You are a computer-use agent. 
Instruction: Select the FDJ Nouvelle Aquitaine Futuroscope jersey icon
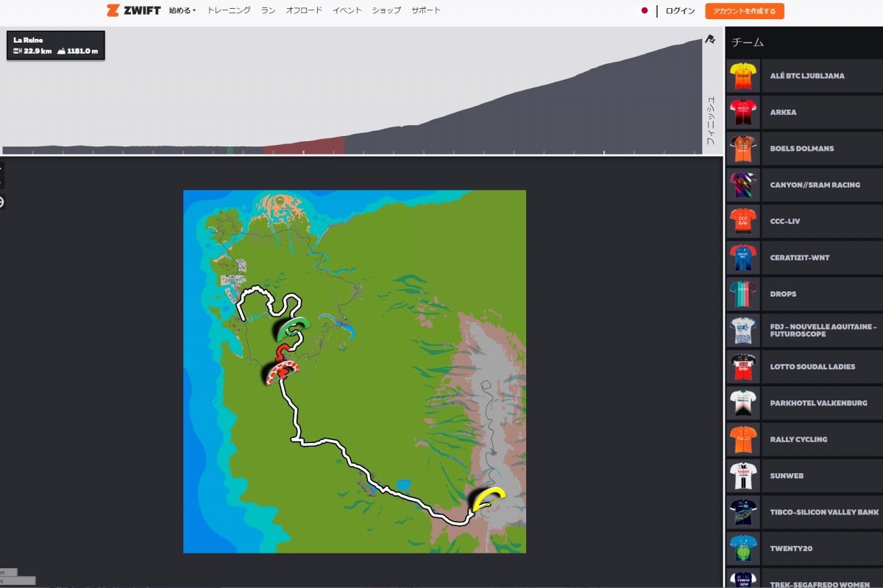pyautogui.click(x=743, y=330)
